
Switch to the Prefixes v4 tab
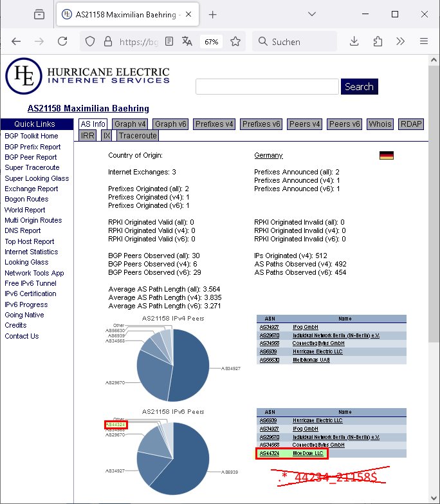pyautogui.click(x=214, y=124)
